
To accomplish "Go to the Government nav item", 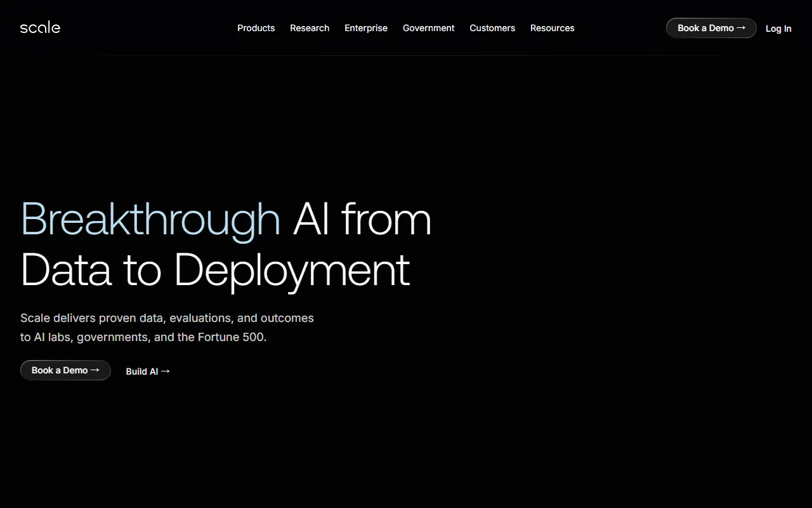I will point(428,28).
